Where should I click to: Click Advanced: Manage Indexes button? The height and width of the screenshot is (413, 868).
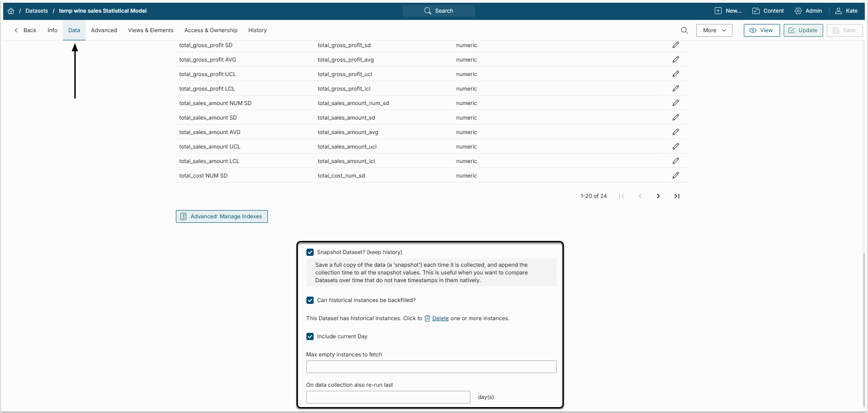point(222,216)
